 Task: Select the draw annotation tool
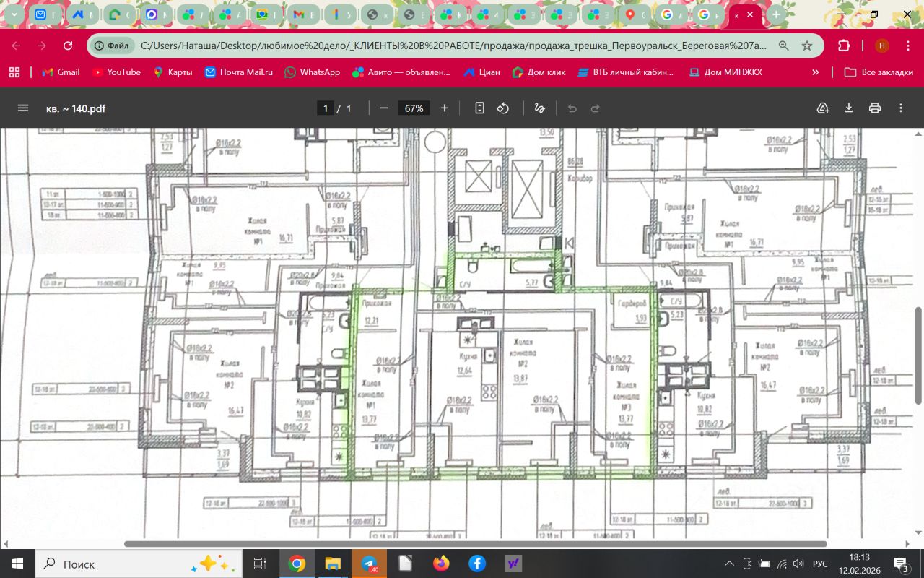(x=539, y=108)
